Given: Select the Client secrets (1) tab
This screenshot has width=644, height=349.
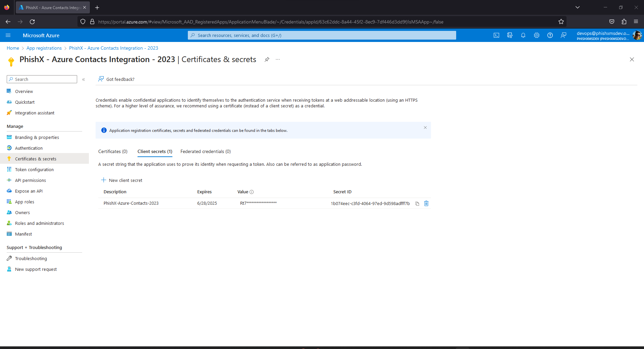Looking at the screenshot, I should pyautogui.click(x=155, y=152).
